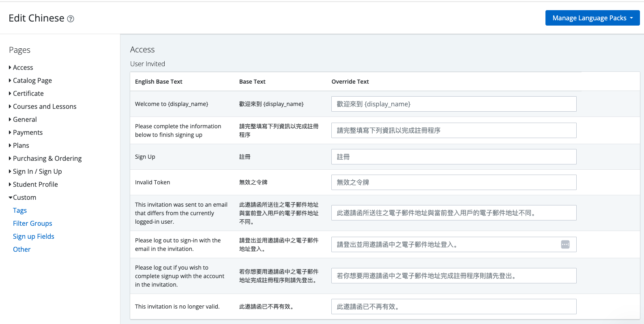Click base text '無效之令牌'
This screenshot has width=644, height=324.
[253, 182]
